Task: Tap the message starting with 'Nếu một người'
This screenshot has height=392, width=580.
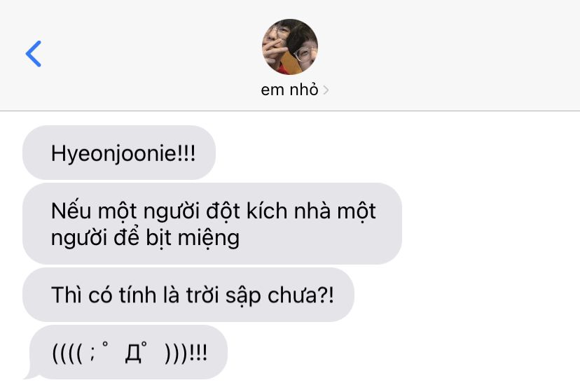Action: coord(212,224)
